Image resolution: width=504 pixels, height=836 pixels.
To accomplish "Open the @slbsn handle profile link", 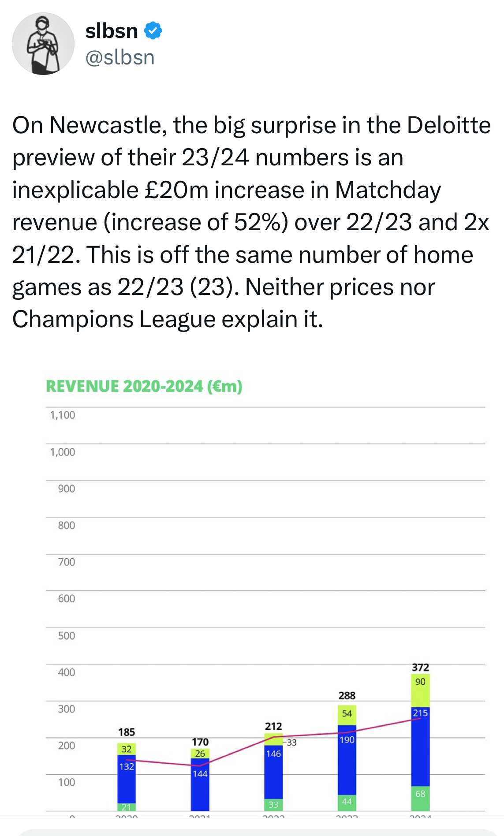I will pos(120,58).
